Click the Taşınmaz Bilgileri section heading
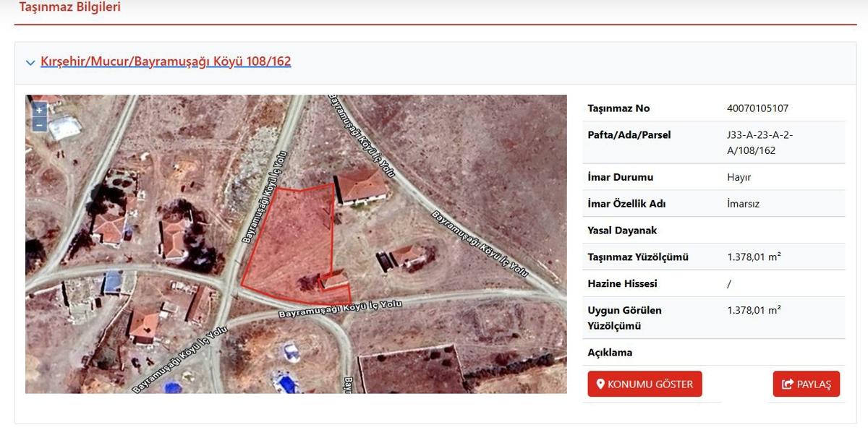Screen dimensions: 868x430 69,7
